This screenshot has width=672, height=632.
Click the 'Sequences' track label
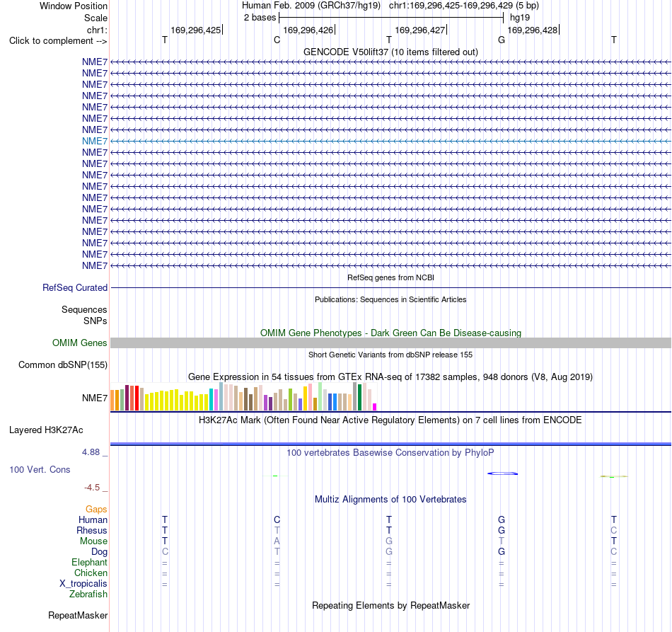pyautogui.click(x=84, y=309)
